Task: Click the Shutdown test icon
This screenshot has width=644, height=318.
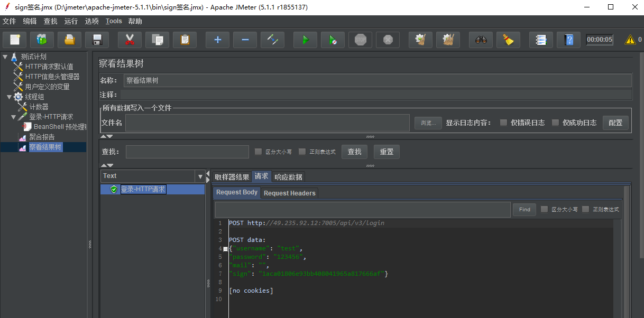Action: pyautogui.click(x=388, y=40)
